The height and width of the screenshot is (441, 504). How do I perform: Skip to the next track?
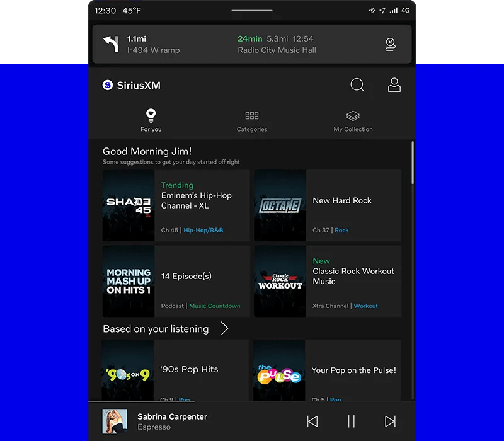click(x=391, y=421)
